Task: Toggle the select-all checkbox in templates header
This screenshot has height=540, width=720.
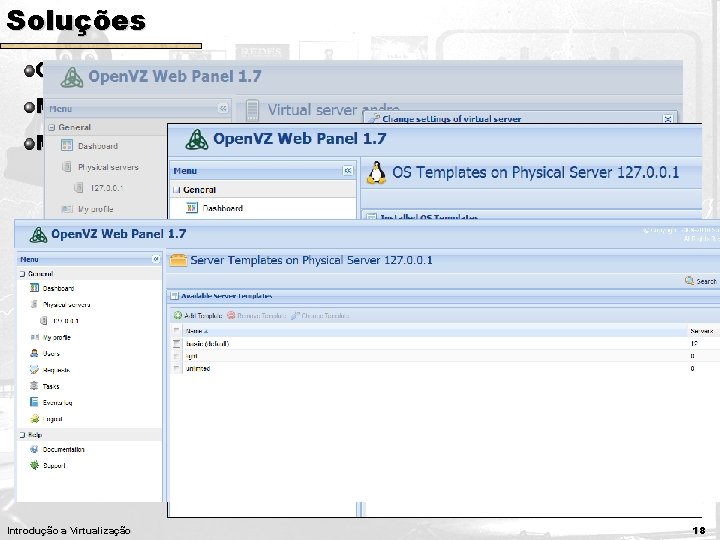Action: [x=176, y=331]
